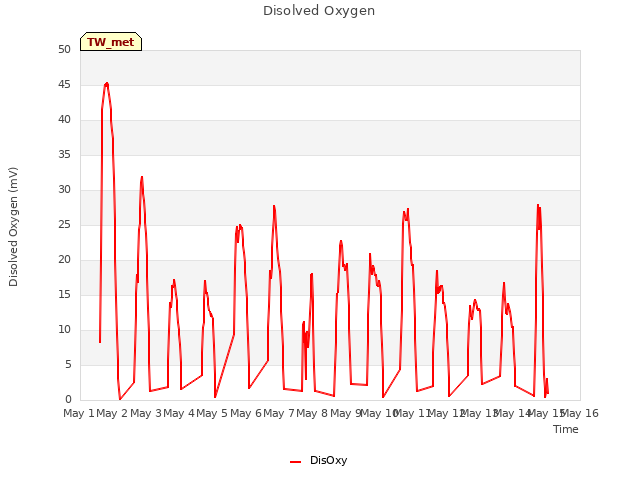The width and height of the screenshot is (640, 480).
Task: Click the 35 y-axis value
Action: (x=64, y=154)
